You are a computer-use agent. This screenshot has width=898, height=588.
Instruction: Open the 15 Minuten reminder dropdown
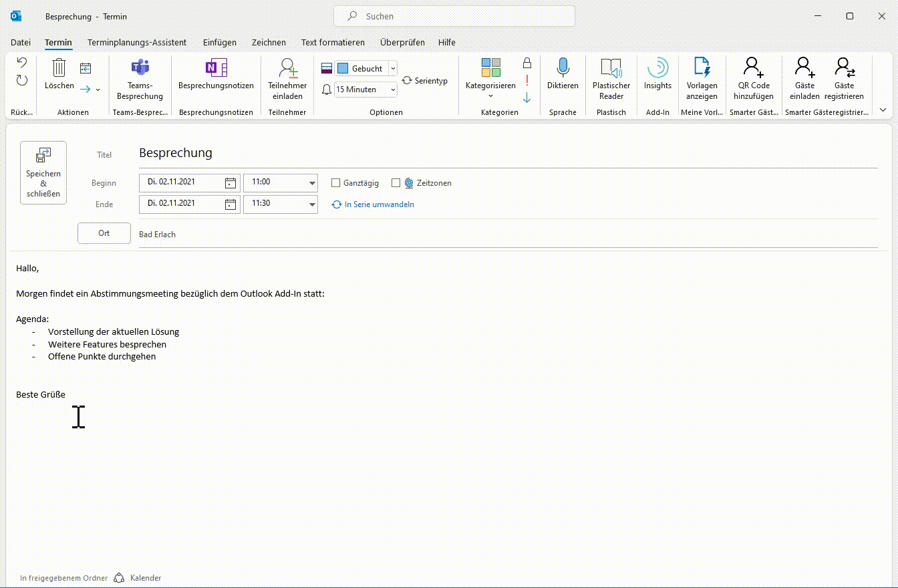point(392,90)
